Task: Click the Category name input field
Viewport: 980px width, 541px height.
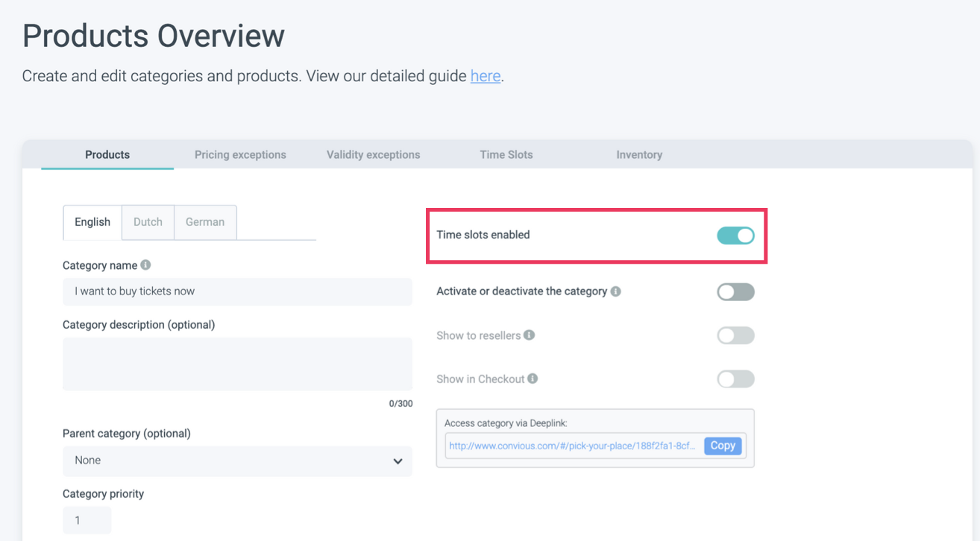Action: [x=237, y=291]
